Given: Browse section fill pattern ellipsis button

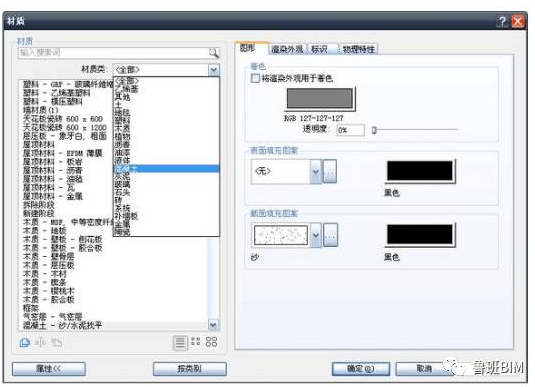Looking at the screenshot, I should click(330, 235).
